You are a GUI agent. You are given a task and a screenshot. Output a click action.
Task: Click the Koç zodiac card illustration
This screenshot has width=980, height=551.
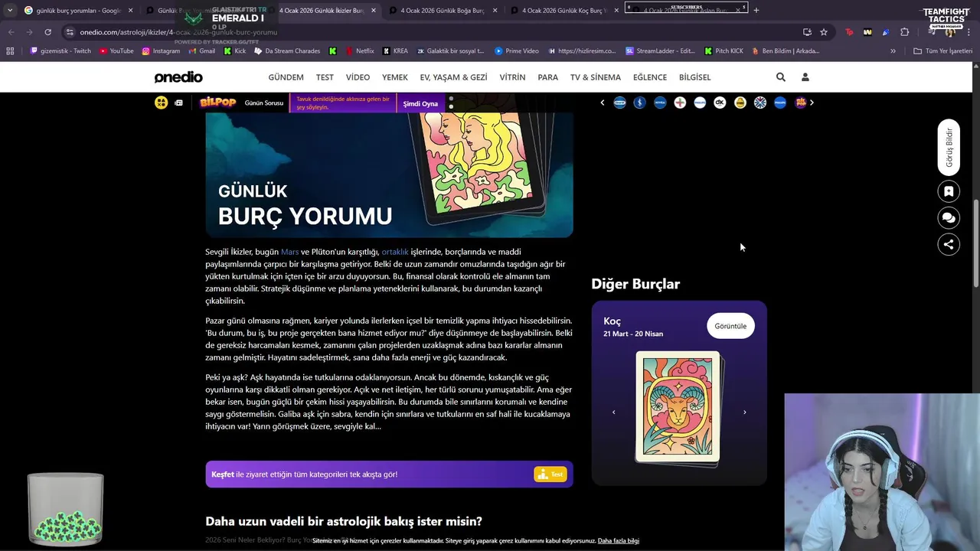point(679,407)
